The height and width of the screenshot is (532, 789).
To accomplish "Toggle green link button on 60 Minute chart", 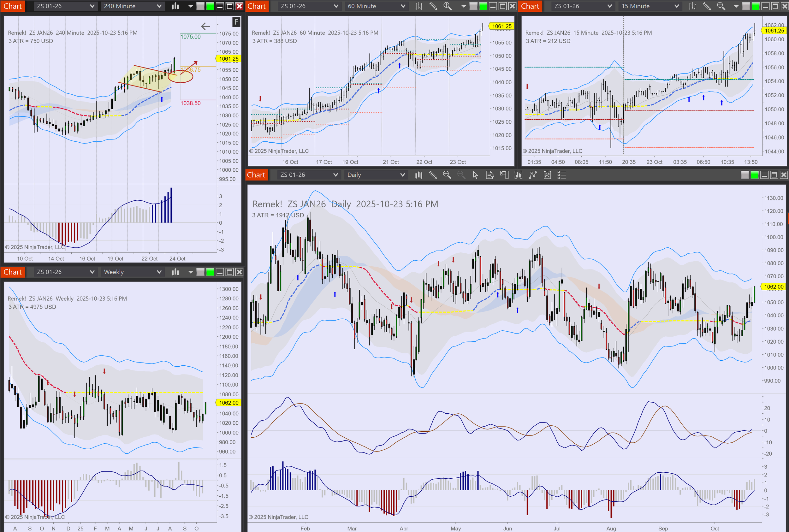I will pyautogui.click(x=483, y=6).
